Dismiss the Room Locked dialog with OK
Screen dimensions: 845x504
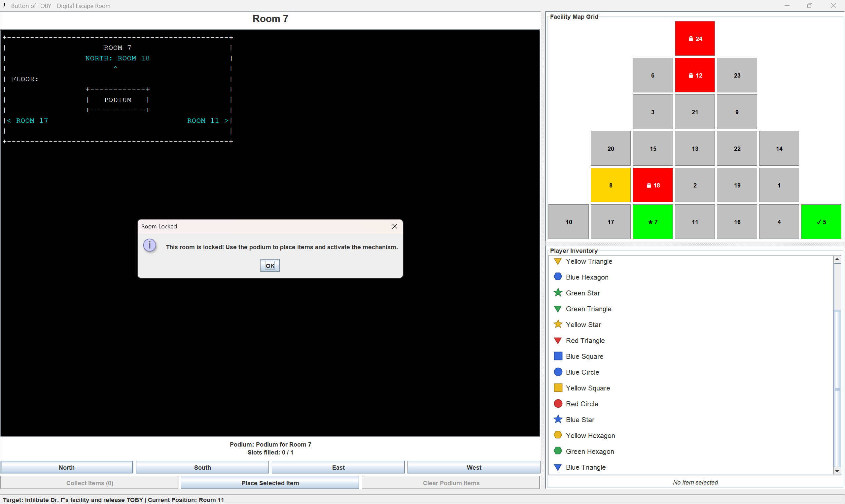[x=270, y=266]
